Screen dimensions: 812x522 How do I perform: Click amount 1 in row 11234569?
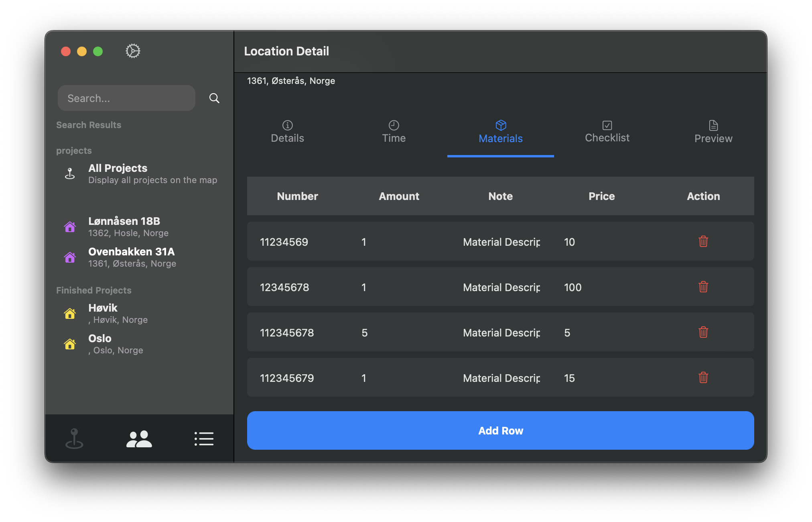click(x=363, y=242)
